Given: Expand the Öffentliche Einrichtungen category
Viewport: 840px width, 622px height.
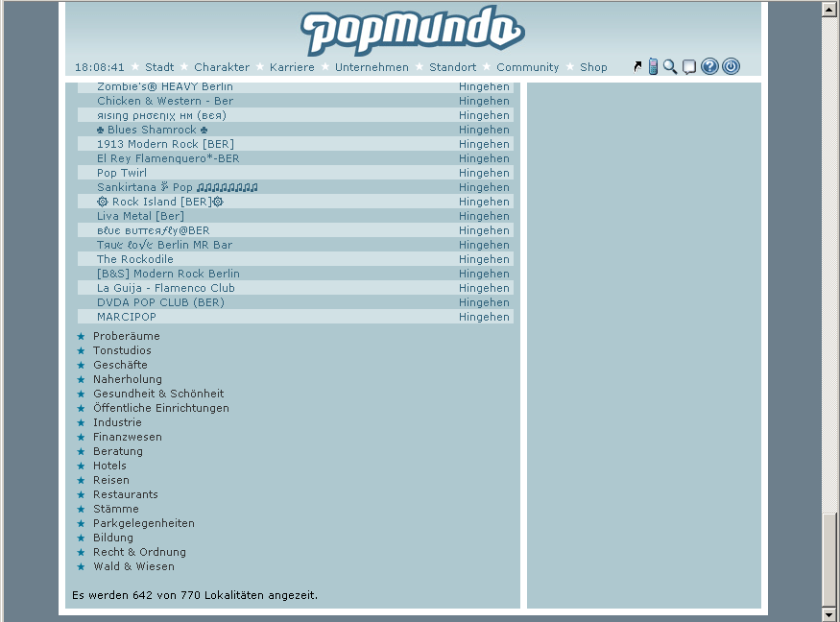Looking at the screenshot, I should (x=161, y=408).
